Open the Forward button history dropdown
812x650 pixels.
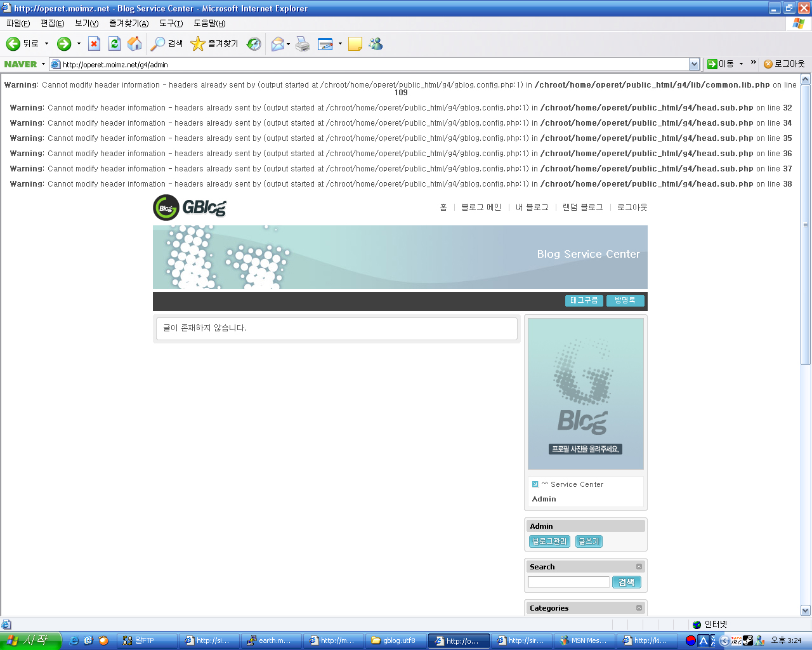(x=79, y=44)
